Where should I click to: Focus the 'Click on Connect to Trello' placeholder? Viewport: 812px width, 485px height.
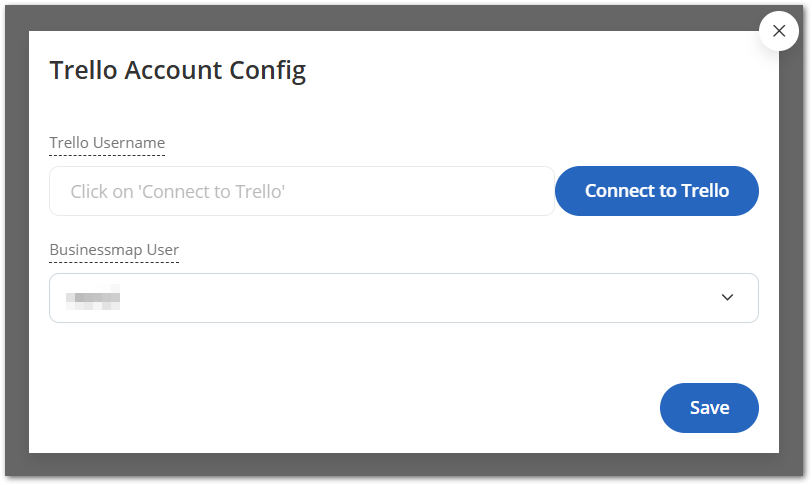(x=178, y=191)
